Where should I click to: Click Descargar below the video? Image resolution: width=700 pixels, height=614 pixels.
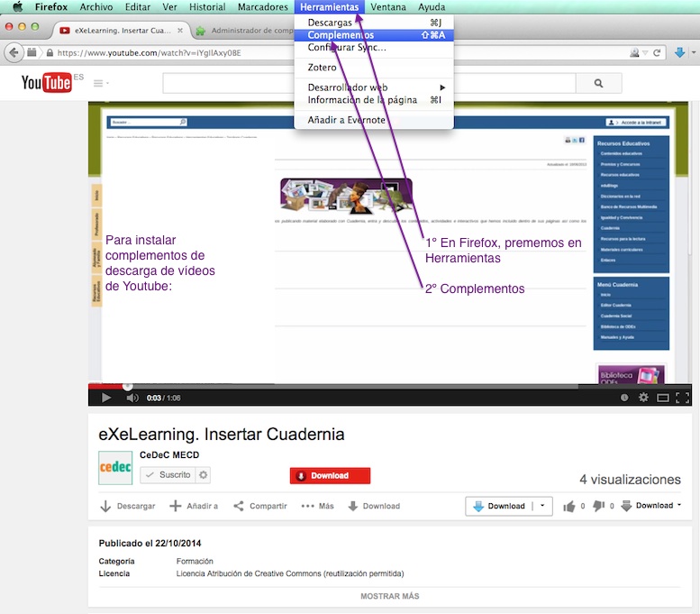tap(128, 506)
